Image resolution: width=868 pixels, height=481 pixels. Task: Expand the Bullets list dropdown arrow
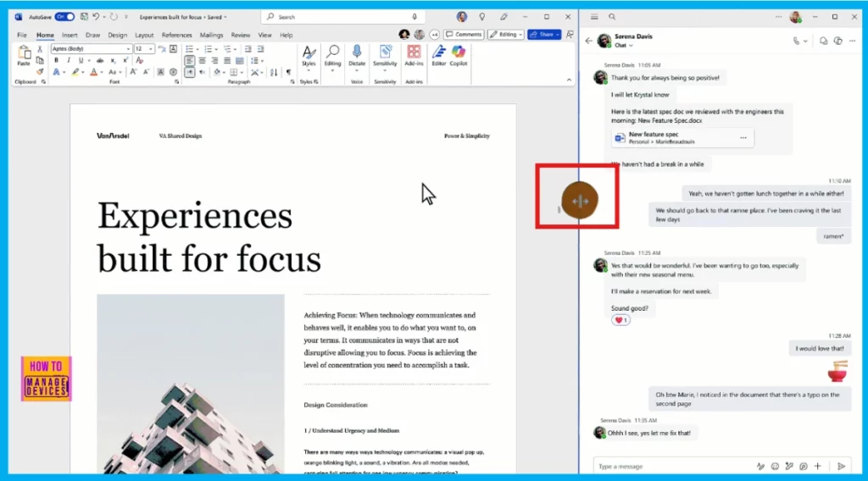pos(198,49)
